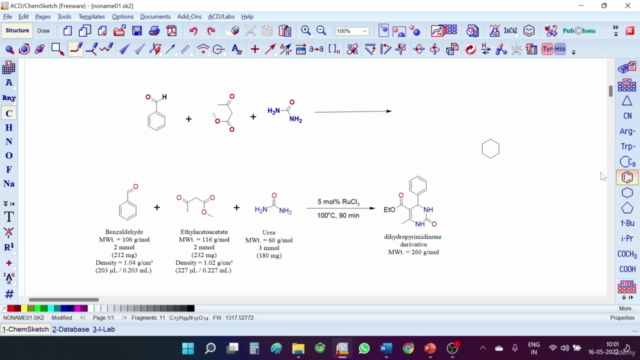Redo the last action
Screen dimensions: 640x360
point(211,31)
